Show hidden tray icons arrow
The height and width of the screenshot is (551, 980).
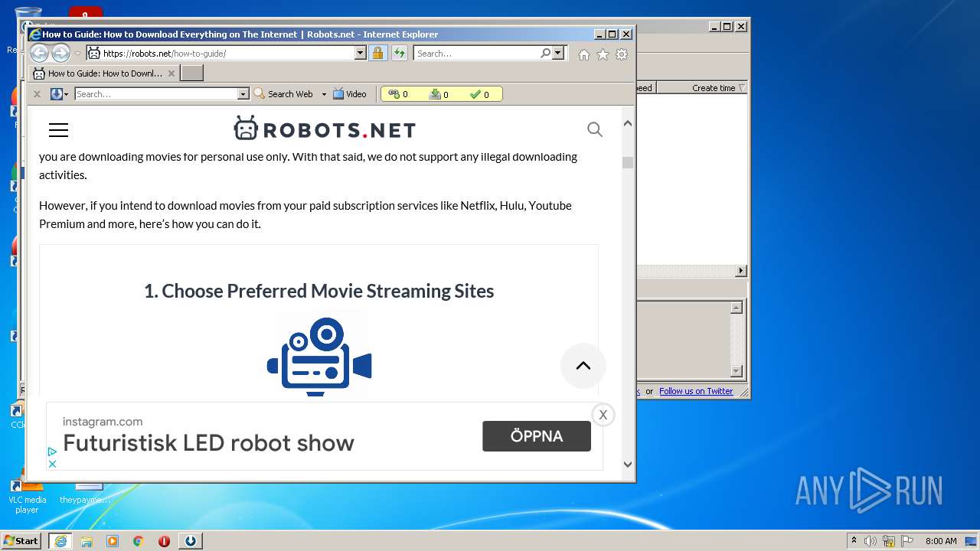coord(854,540)
